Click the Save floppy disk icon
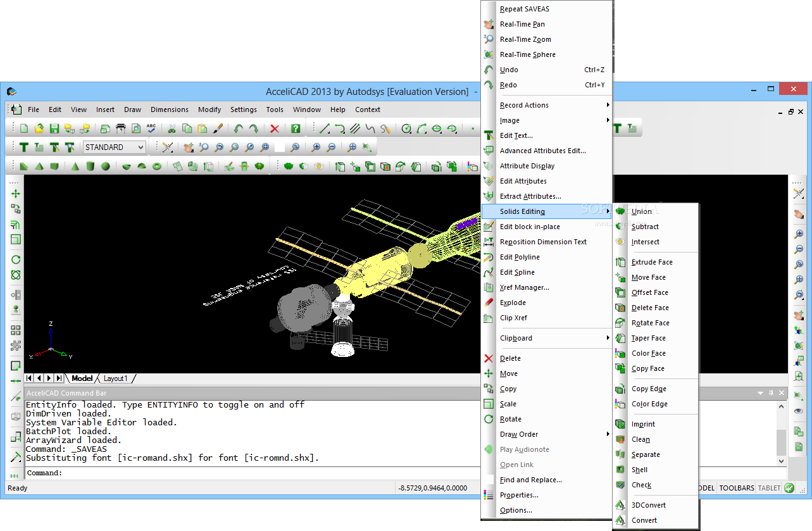The image size is (812, 531). pos(54,128)
